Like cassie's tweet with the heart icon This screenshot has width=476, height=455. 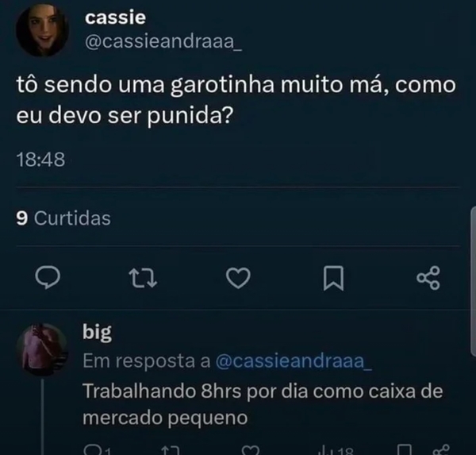click(238, 278)
